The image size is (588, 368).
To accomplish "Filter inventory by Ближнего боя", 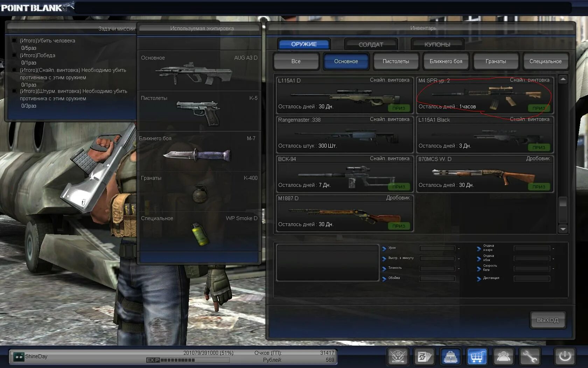I will [446, 61].
